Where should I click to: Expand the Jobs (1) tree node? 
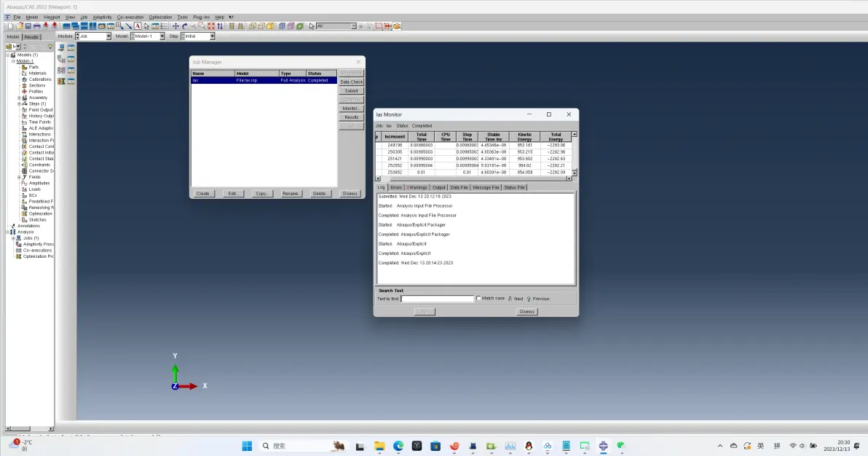pyautogui.click(x=13, y=238)
